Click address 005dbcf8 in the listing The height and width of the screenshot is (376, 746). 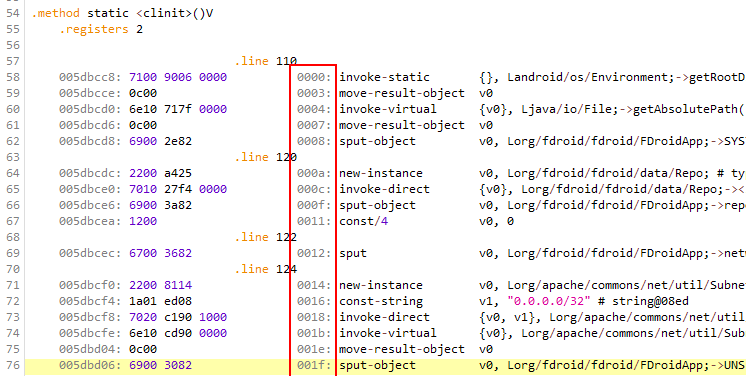(x=90, y=317)
